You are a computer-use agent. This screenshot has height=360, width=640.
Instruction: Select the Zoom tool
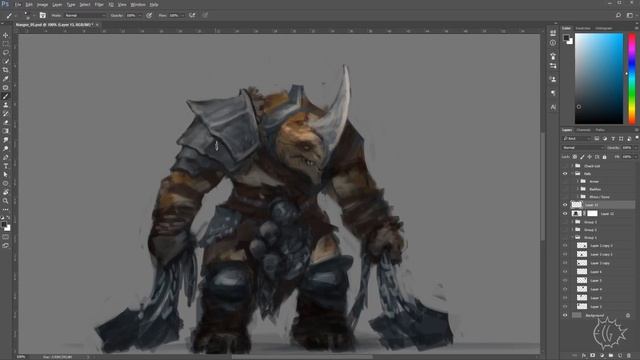click(5, 201)
